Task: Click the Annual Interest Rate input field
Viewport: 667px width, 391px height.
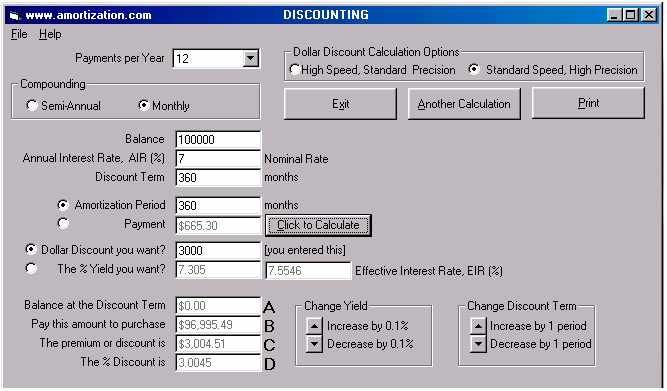Action: (x=218, y=159)
